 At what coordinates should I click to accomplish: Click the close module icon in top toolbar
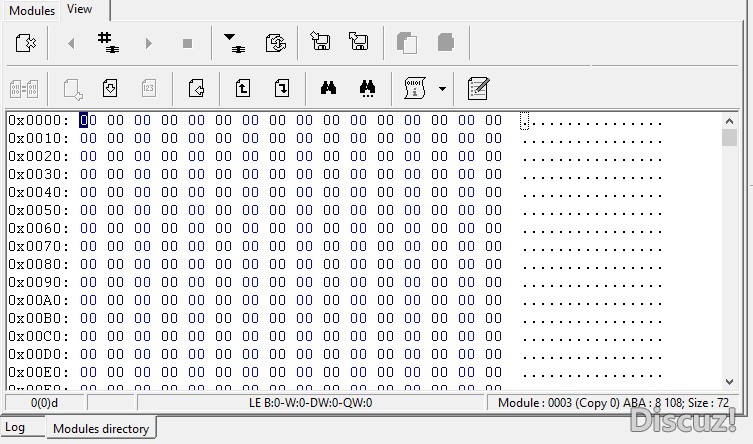pos(25,43)
